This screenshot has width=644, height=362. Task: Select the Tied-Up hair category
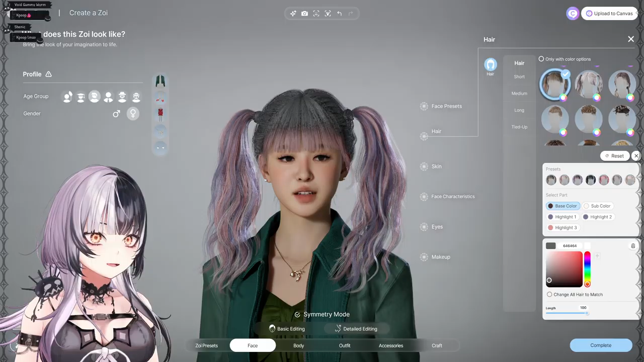point(519,127)
